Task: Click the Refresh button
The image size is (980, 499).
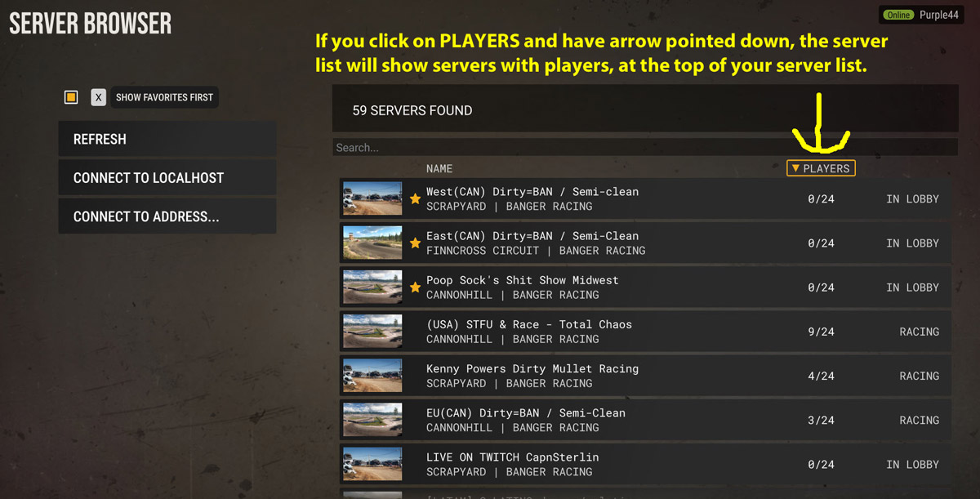Action: click(x=167, y=139)
